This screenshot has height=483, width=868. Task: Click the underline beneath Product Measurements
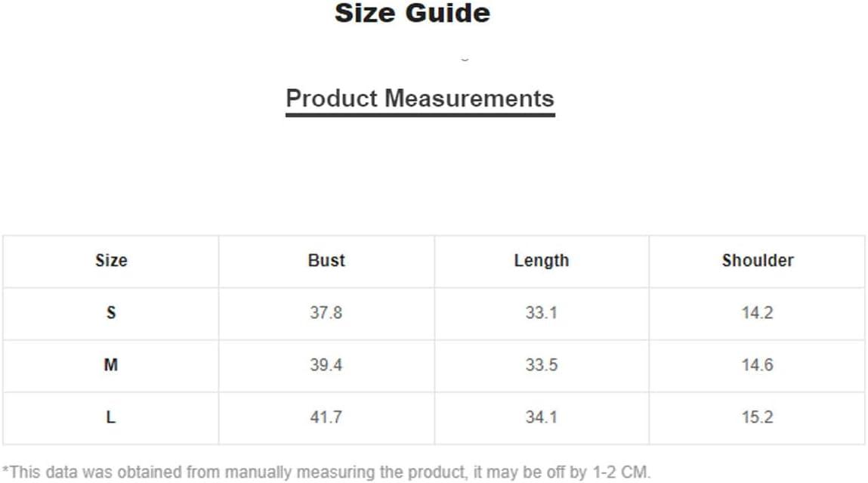[420, 115]
